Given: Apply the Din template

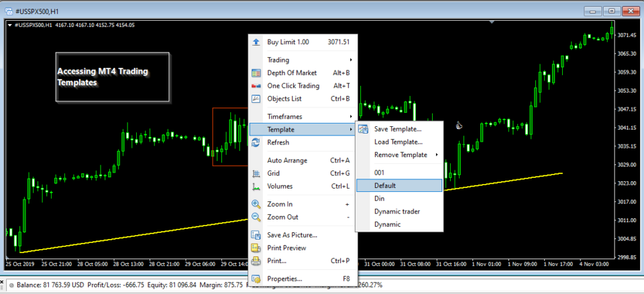Looking at the screenshot, I should point(399,199).
